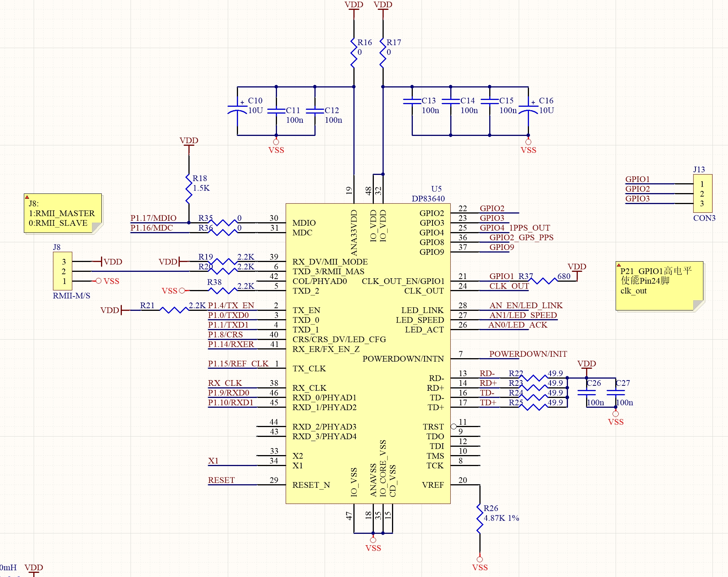Select resistor R18 1.5K

(x=189, y=189)
